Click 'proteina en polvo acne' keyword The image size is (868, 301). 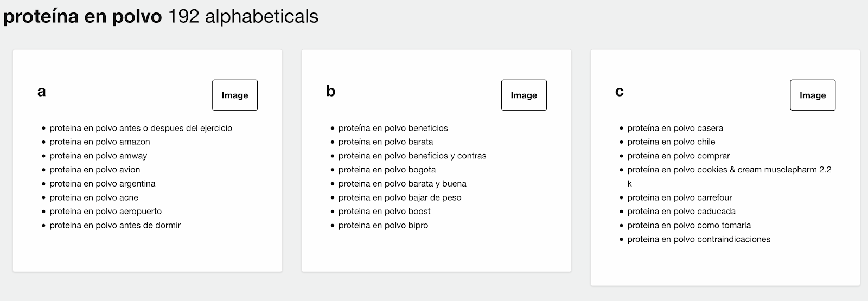tap(94, 197)
